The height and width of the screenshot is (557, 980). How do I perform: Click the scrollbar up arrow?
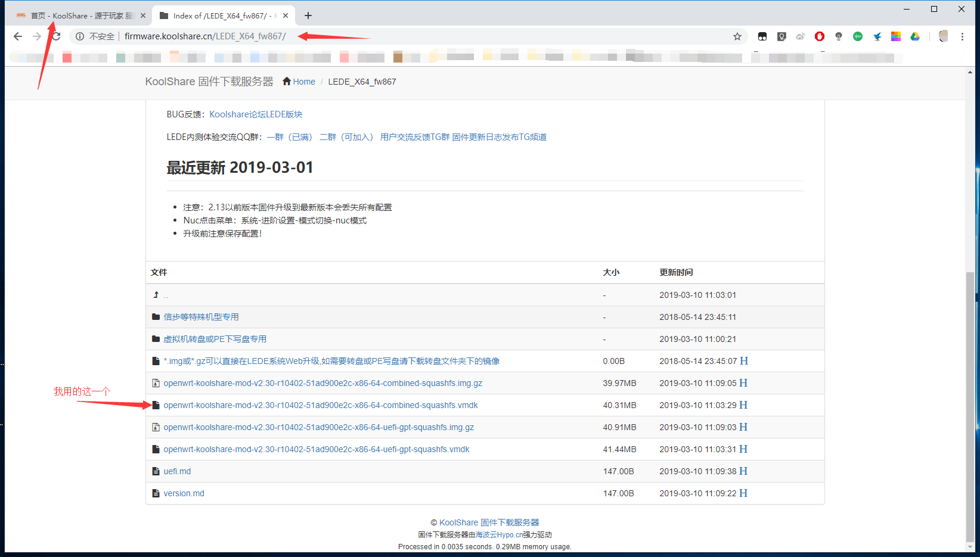tap(970, 71)
